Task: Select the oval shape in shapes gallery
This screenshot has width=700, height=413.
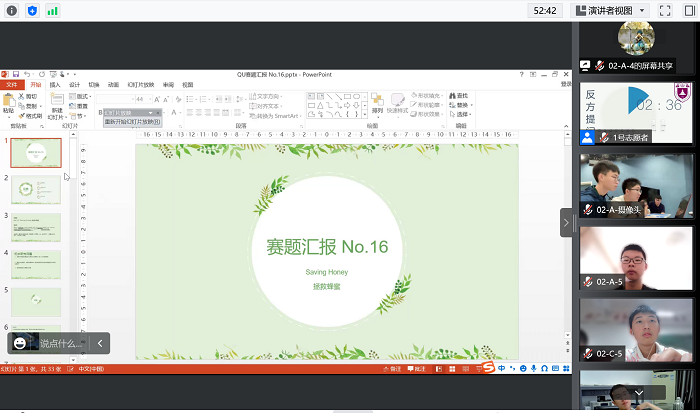Action: click(x=357, y=96)
